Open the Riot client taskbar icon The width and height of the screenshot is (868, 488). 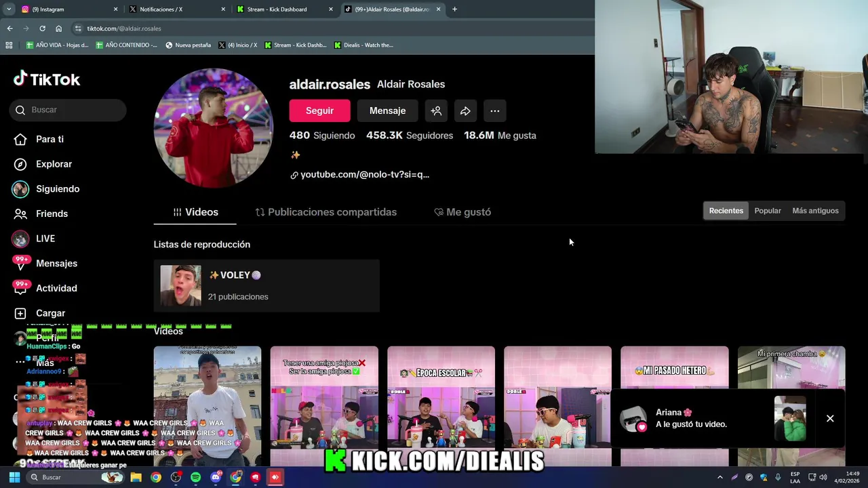click(255, 477)
